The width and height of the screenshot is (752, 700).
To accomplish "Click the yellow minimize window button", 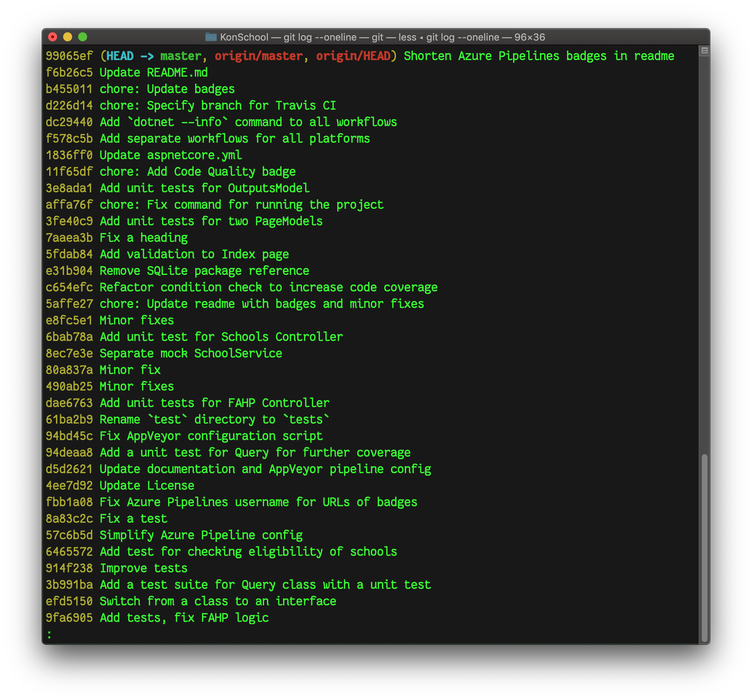I will point(68,37).
